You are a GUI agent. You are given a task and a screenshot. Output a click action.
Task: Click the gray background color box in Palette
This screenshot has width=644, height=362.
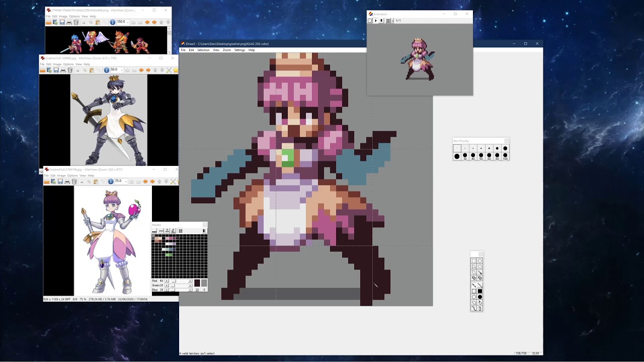[x=204, y=283]
